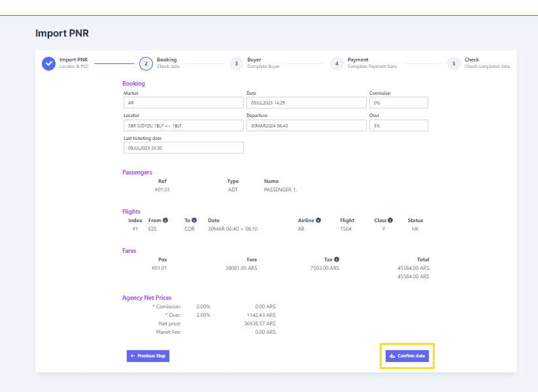Screen dimensions: 538x392
Task: Select step 3 Buyer circle
Action: coord(236,63)
